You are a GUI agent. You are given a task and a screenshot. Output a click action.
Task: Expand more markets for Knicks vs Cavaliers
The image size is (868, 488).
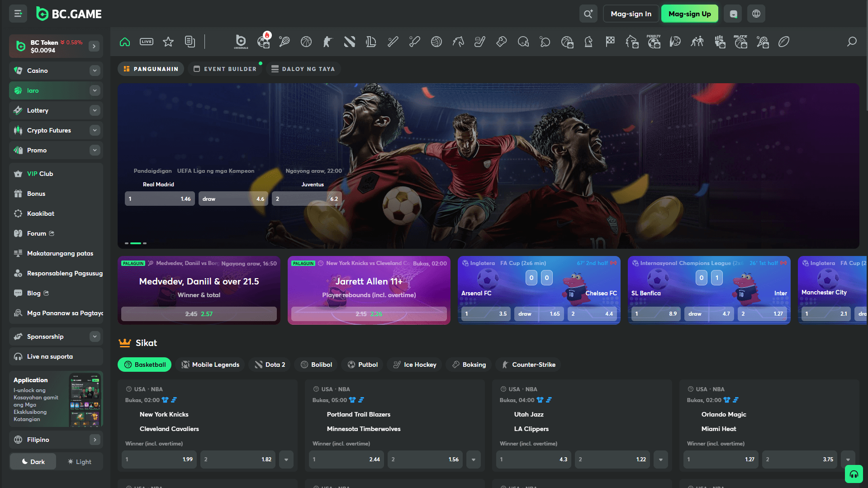[286, 460]
